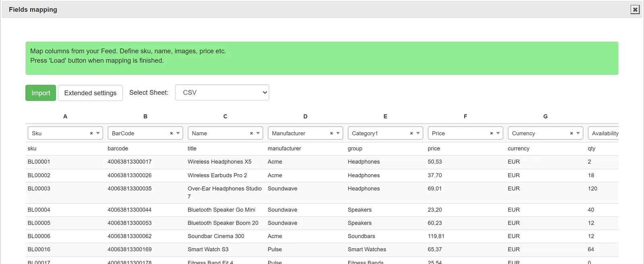This screenshot has width=644, height=264.
Task: Click the Bluetooth Speaker Go Mini cell
Action: tap(221, 210)
